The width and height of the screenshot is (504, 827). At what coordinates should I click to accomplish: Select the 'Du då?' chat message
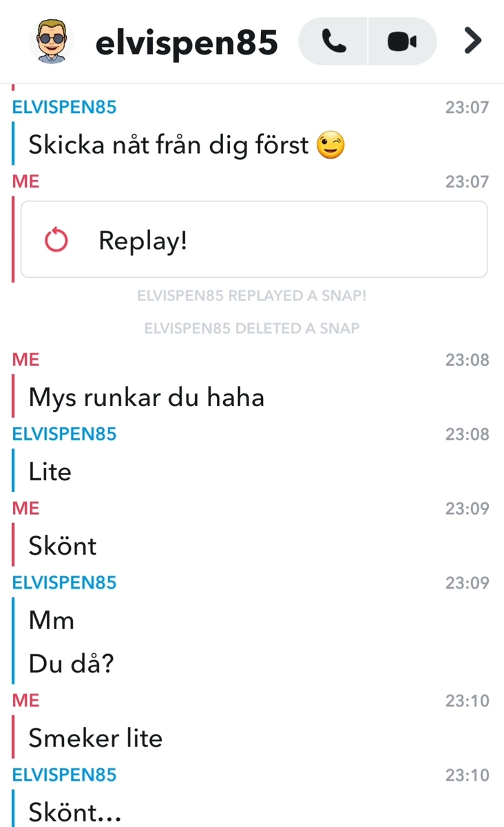(x=71, y=664)
